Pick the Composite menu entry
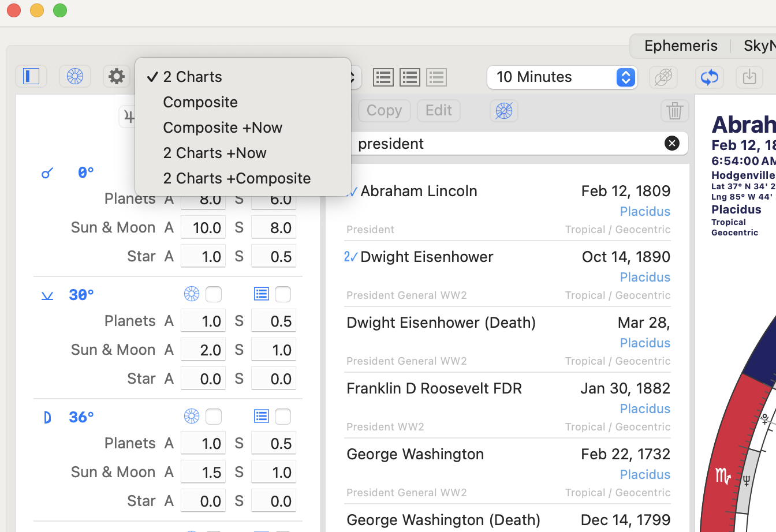This screenshot has height=532, width=776. click(200, 102)
